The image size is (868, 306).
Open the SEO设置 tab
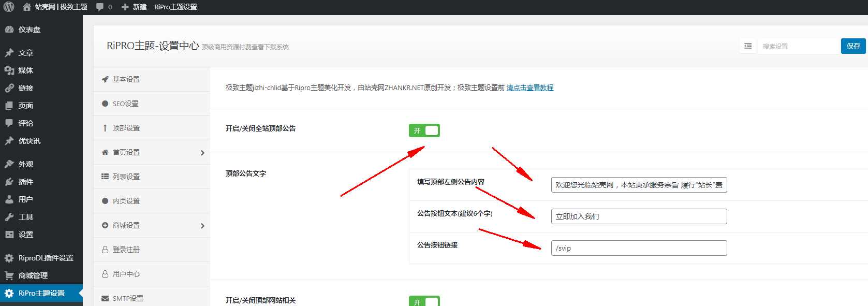[x=152, y=104]
